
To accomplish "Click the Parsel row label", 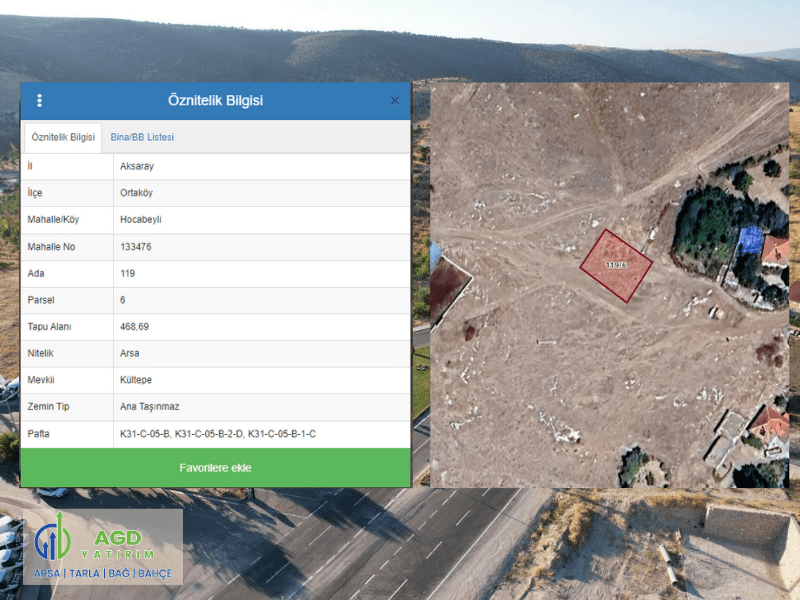I will click(x=42, y=300).
